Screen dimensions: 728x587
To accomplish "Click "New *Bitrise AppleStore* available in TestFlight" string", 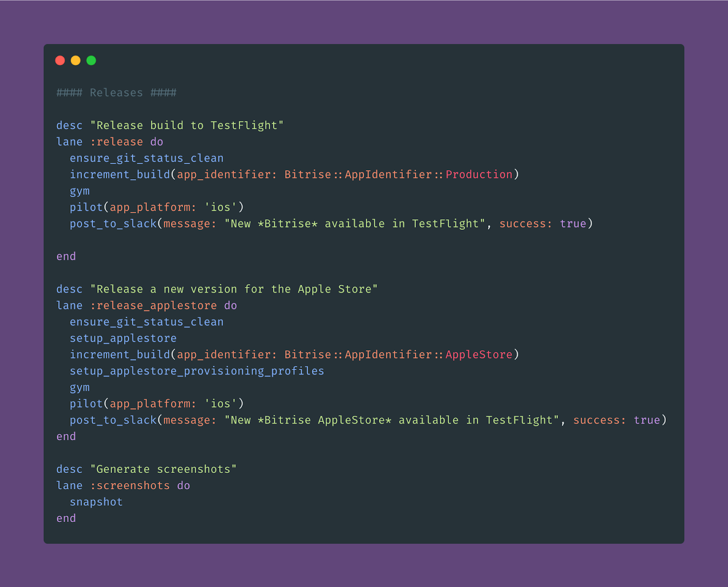I will coord(392,420).
